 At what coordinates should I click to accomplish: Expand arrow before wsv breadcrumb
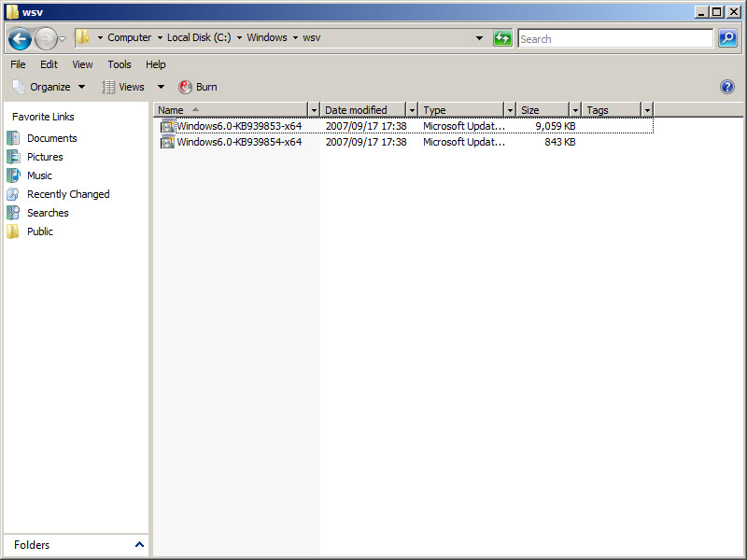(295, 37)
